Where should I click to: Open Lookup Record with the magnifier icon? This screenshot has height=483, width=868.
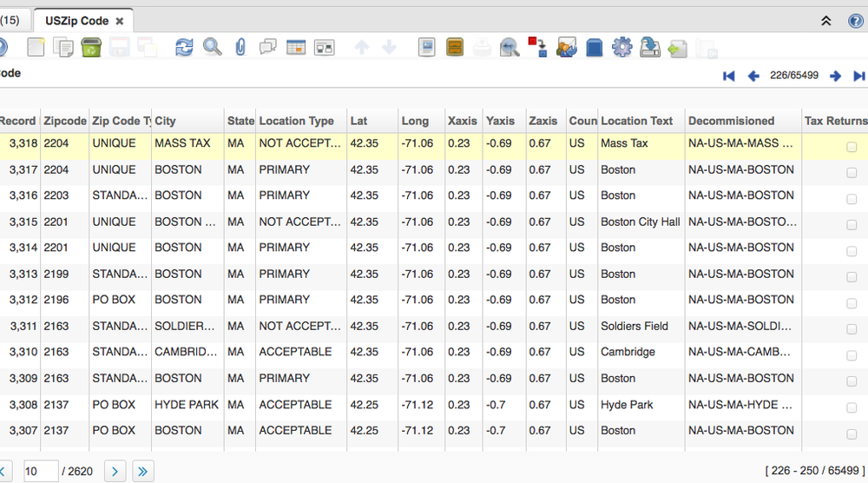tap(212, 47)
